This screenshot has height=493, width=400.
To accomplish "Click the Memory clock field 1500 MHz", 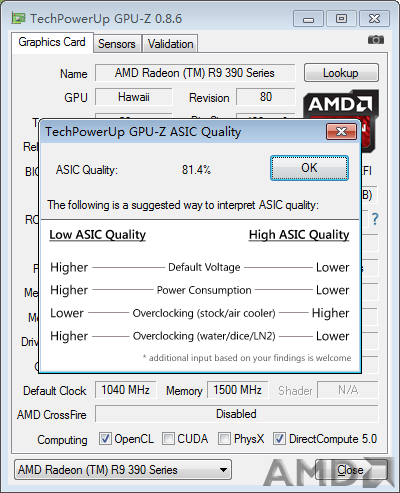I will pos(237,390).
